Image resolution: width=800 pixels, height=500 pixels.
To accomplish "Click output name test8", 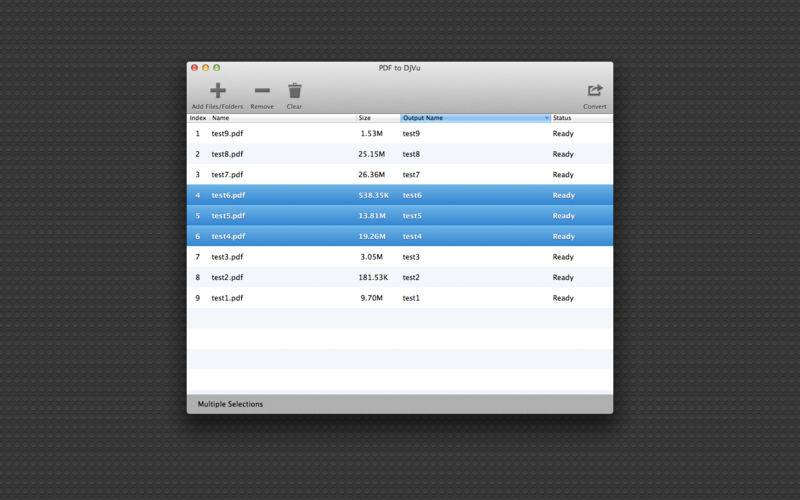I will tap(411, 154).
